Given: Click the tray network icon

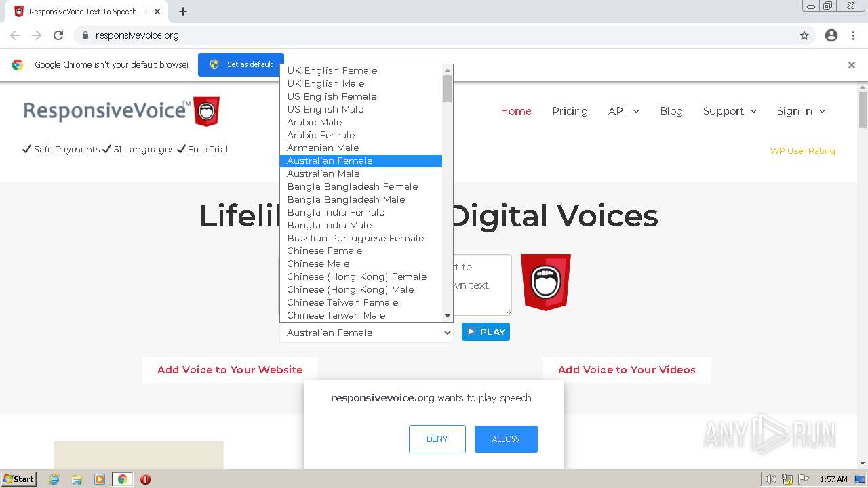Looking at the screenshot, I should 787,479.
